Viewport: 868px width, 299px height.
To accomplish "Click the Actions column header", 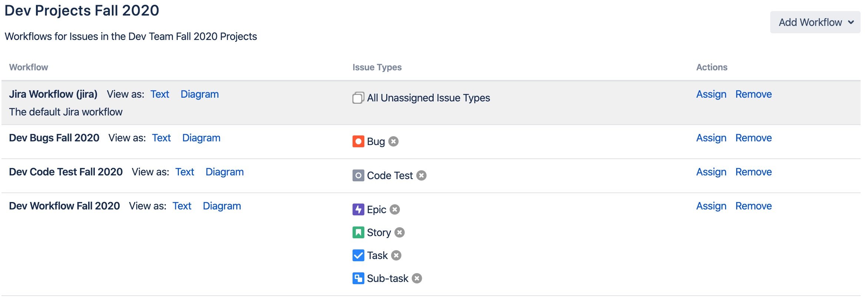I will pyautogui.click(x=712, y=67).
